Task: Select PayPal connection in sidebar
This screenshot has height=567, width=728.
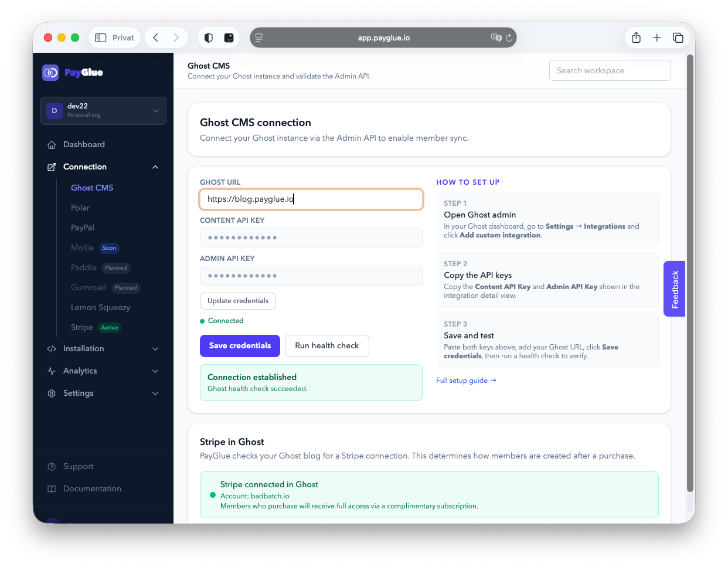Action: 83,228
